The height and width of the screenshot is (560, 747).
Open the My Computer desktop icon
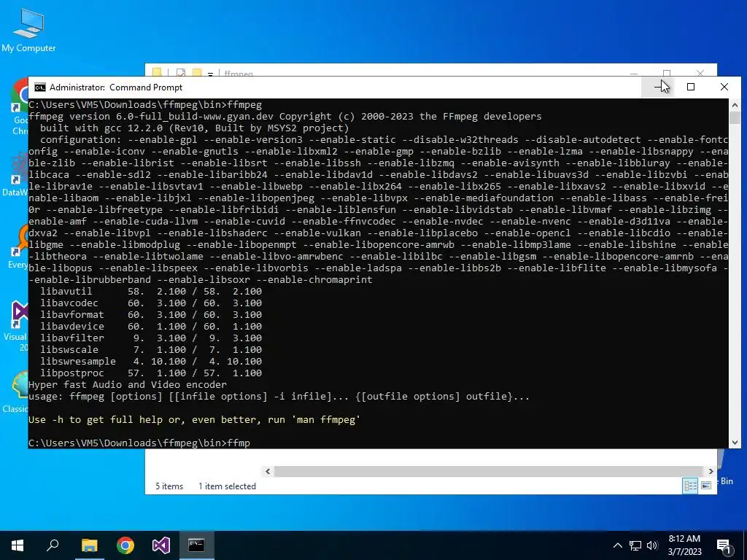pos(28,29)
